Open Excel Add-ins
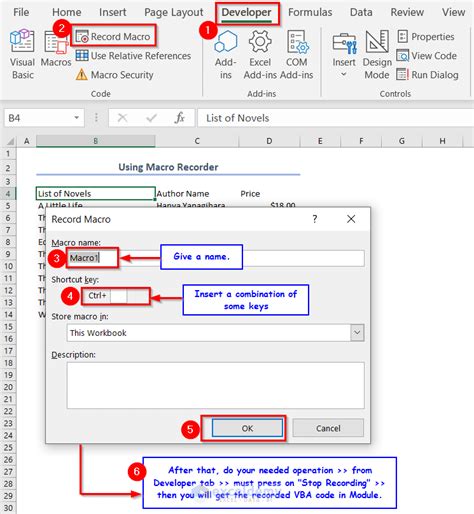The height and width of the screenshot is (514, 474). [x=260, y=55]
